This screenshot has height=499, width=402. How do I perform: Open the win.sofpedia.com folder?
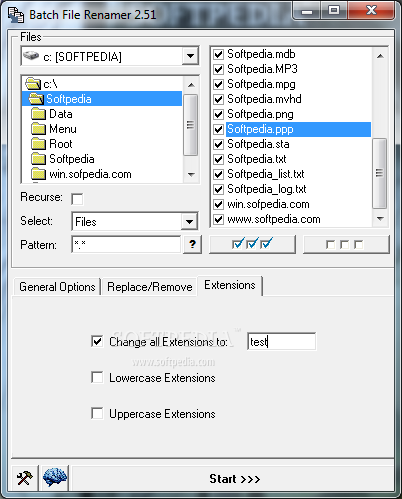tap(81, 174)
